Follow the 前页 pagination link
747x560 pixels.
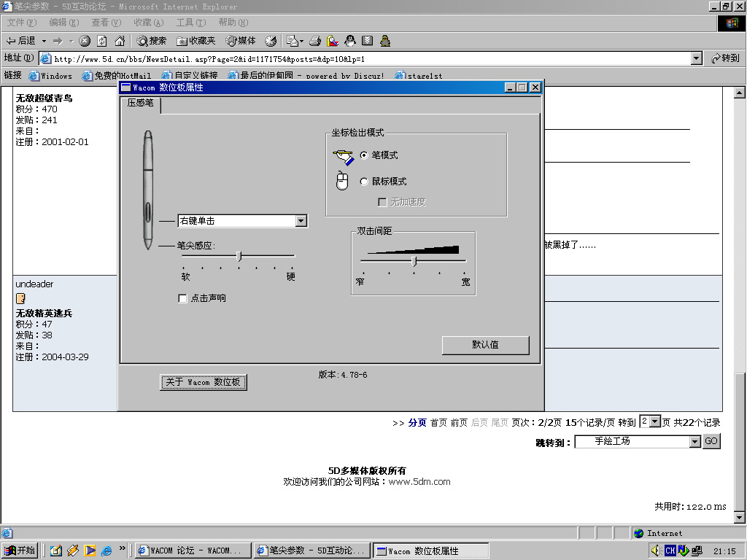point(460,423)
